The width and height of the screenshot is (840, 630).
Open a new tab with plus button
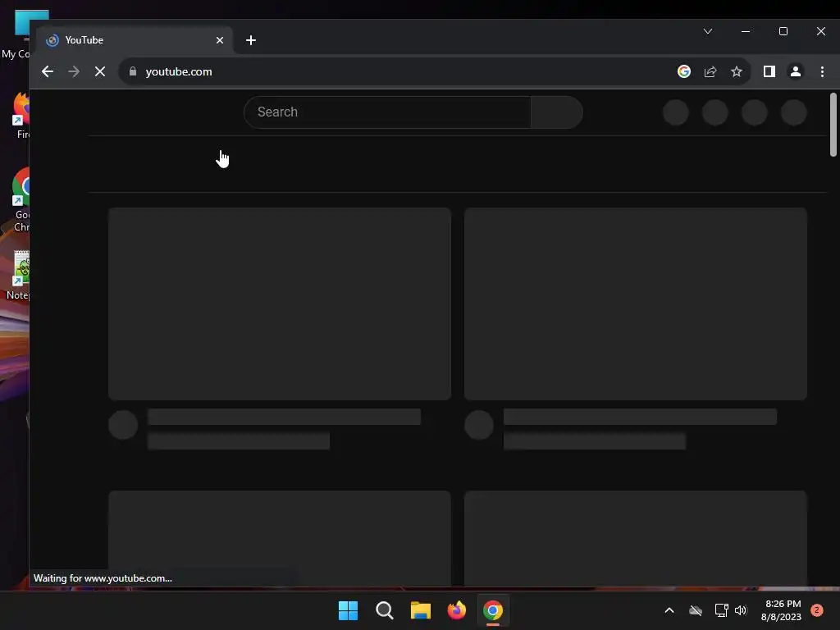click(251, 40)
